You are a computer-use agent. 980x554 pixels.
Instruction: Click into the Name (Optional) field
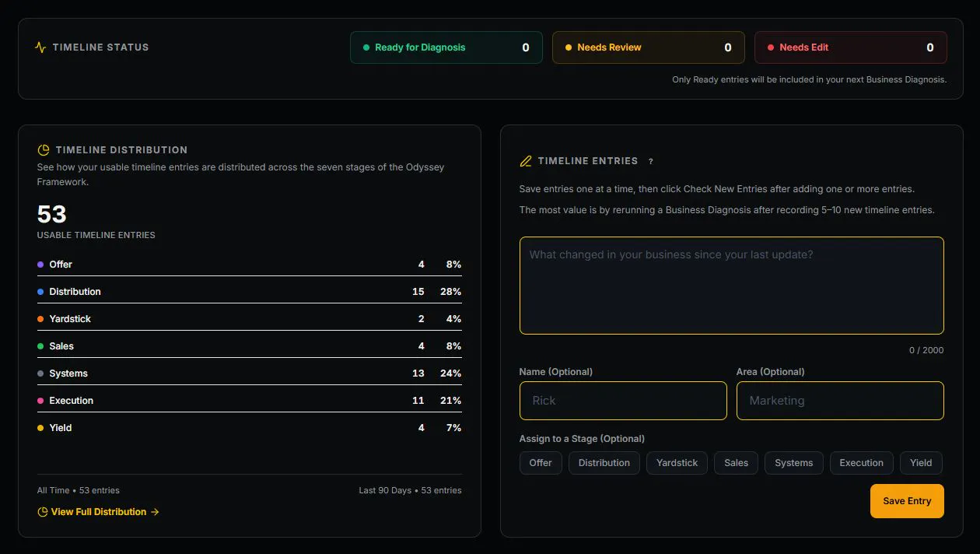click(623, 401)
